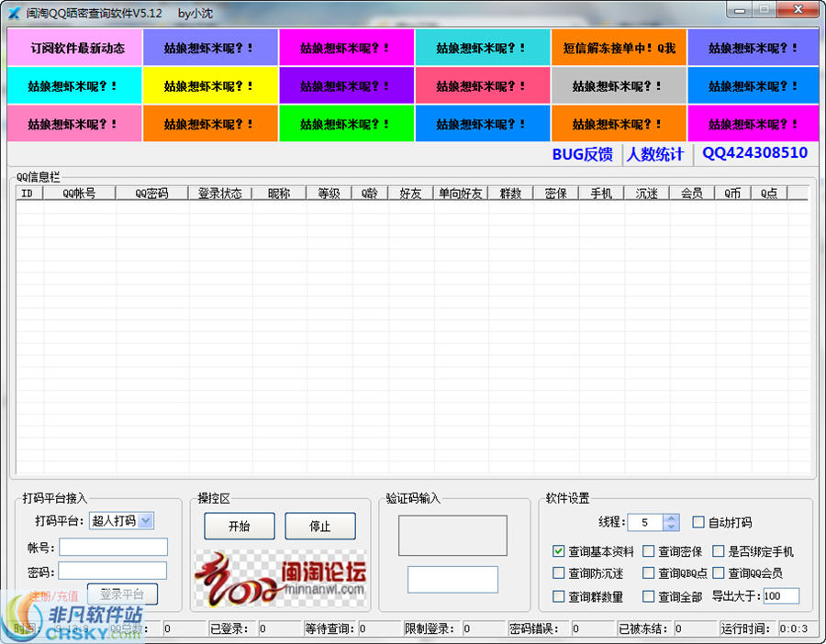Click the 等级 column header
This screenshot has height=644, width=826.
coord(329,194)
